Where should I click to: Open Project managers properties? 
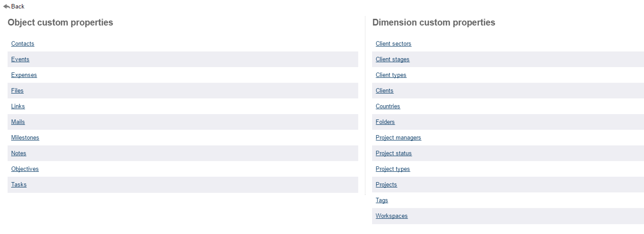398,138
